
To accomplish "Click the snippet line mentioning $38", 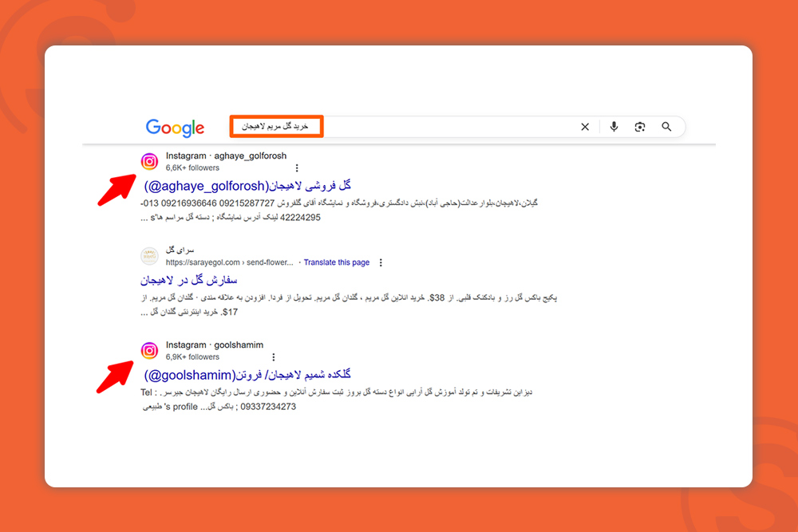I will (350, 298).
